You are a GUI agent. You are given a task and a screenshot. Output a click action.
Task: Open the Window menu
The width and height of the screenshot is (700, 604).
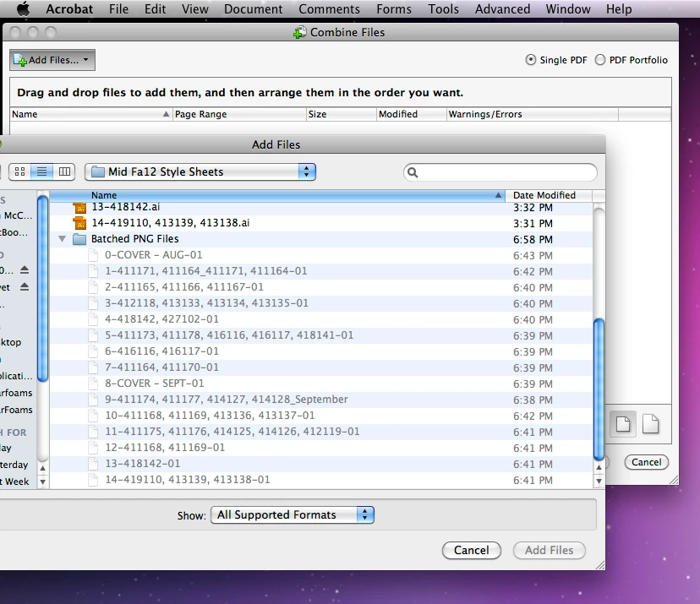tap(568, 9)
